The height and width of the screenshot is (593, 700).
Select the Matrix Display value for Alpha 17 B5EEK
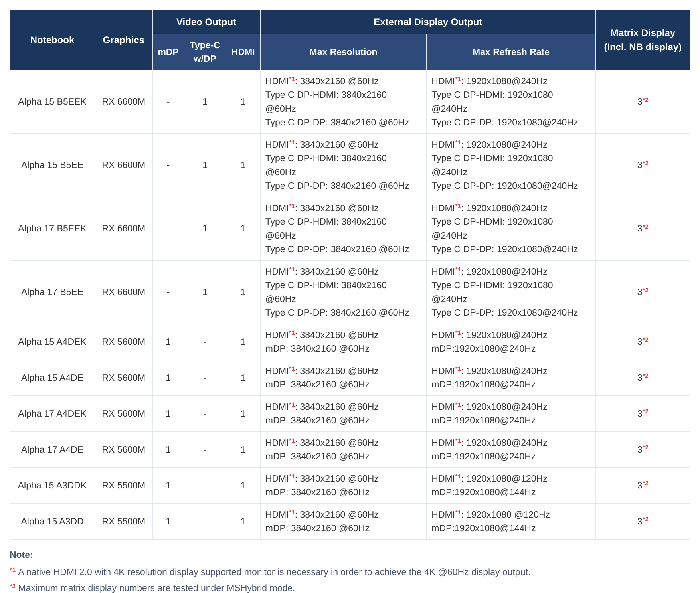point(643,228)
